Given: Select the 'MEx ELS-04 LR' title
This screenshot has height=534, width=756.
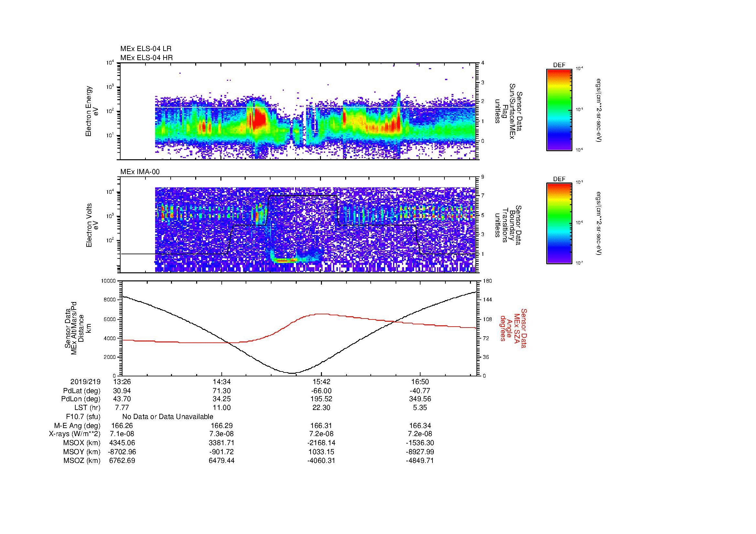Looking at the screenshot, I should [x=146, y=49].
